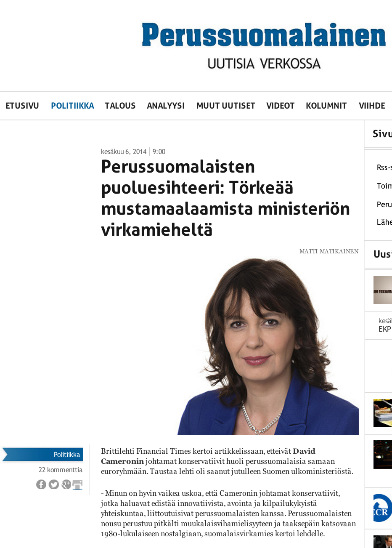392x548 pixels.
Task: Open the first sidebar news thumbnail
Action: click(383, 290)
